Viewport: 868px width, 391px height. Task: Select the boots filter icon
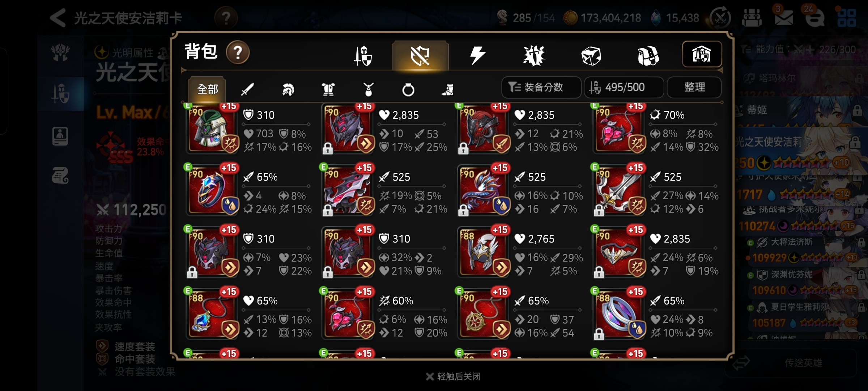[448, 89]
